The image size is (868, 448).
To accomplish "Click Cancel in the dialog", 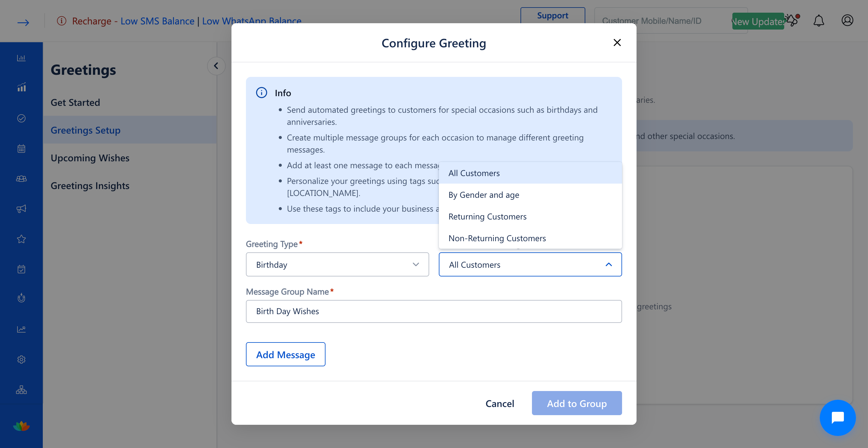I will coord(499,403).
